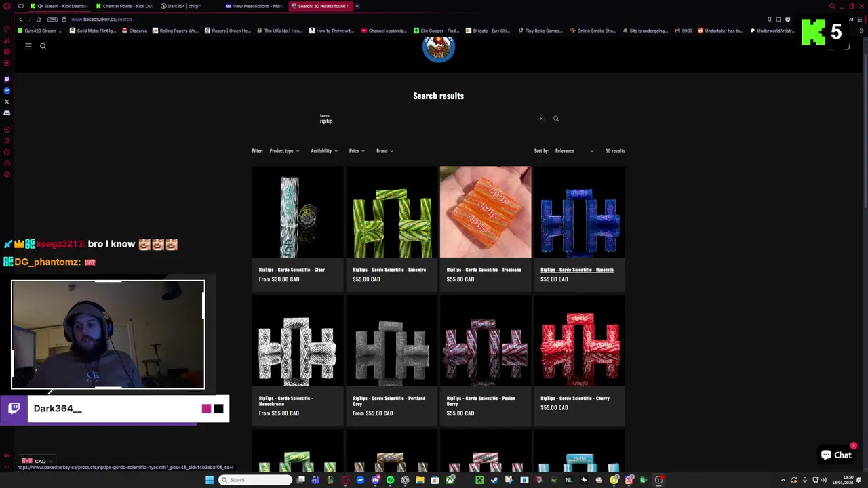Open a new browser tab with plus
Viewport: 868px width, 488px height.
click(357, 6)
